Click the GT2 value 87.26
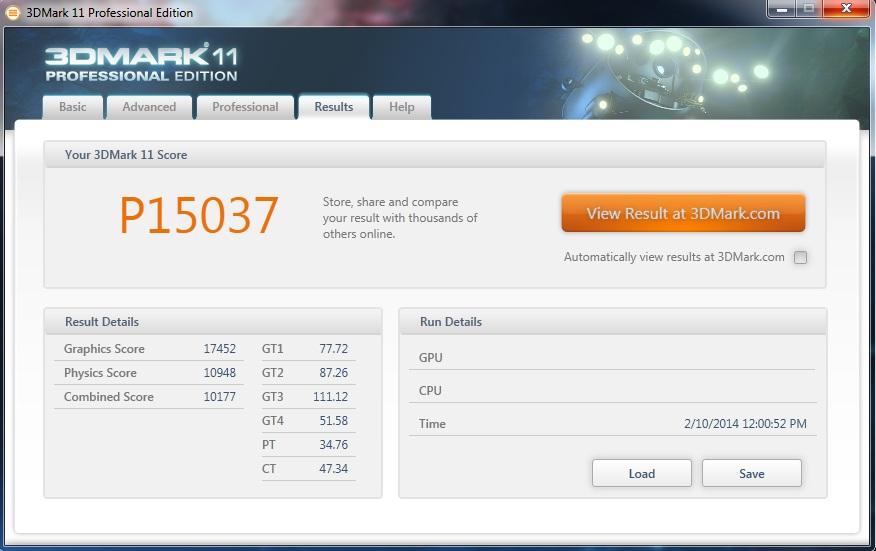This screenshot has width=876, height=551. coord(334,373)
